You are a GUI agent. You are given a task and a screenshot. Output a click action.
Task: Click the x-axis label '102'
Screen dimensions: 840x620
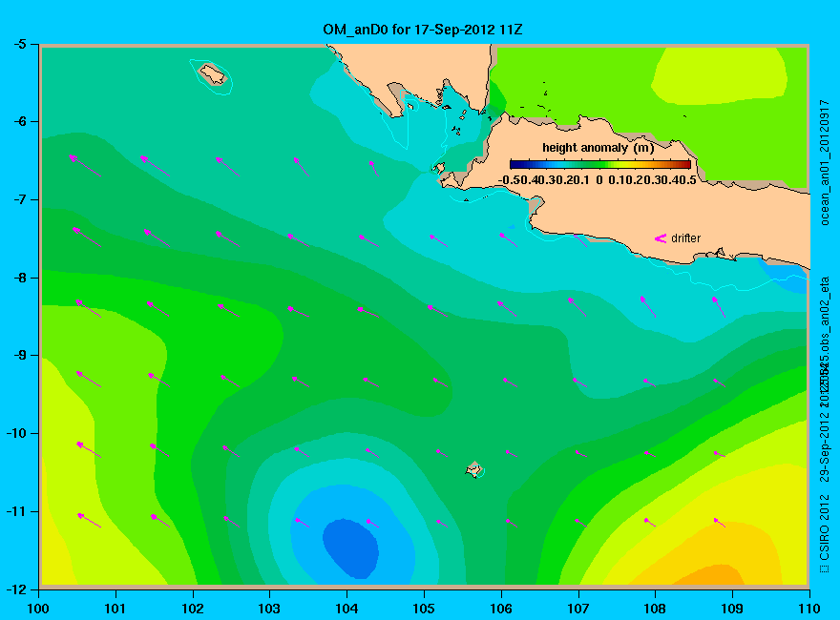pyautogui.click(x=192, y=609)
